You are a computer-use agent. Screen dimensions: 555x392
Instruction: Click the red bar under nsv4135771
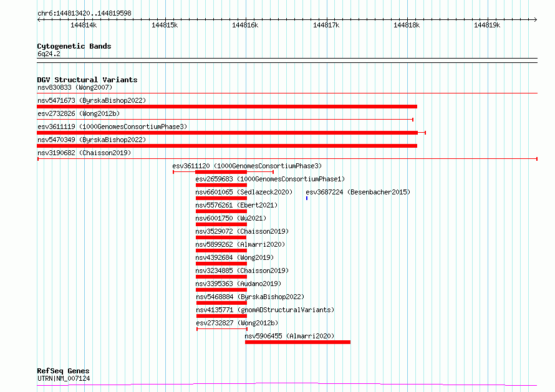221,316
